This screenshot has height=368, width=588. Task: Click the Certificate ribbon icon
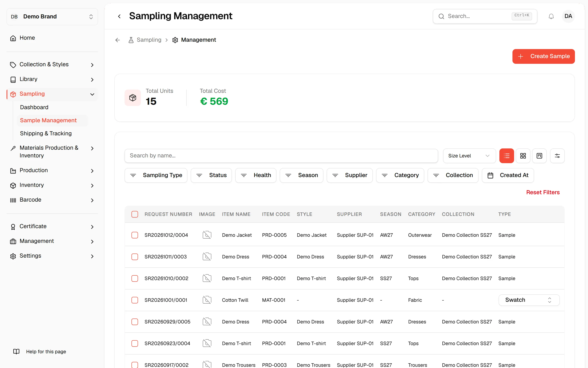(x=13, y=227)
